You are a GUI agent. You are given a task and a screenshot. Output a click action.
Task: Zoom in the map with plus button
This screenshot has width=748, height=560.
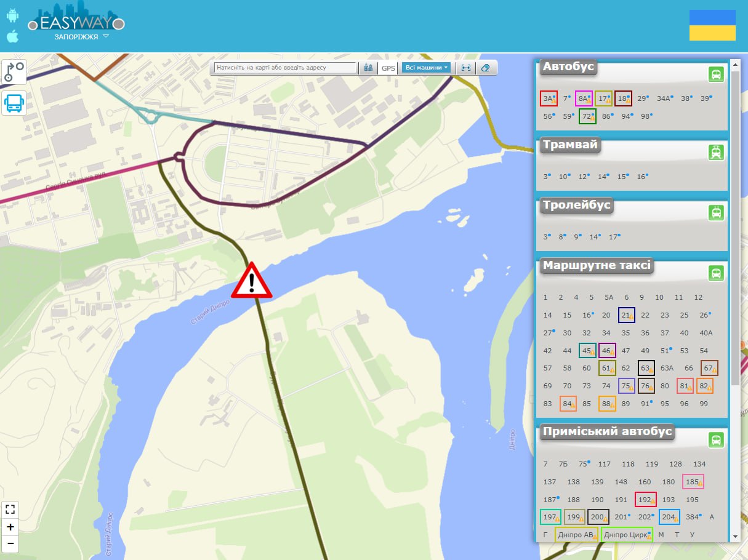point(10,527)
